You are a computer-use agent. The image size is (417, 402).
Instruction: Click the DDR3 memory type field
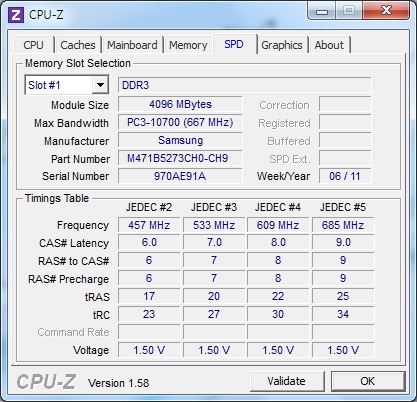coord(245,85)
